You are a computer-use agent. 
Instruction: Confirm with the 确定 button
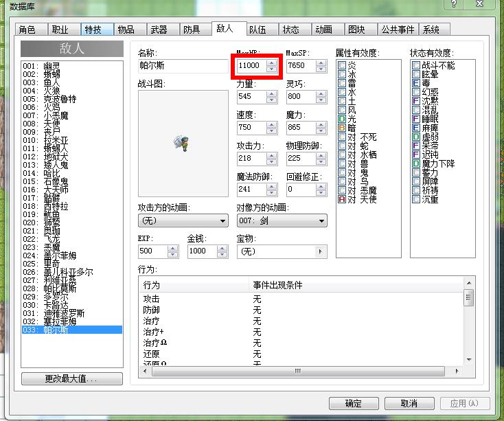[354, 403]
